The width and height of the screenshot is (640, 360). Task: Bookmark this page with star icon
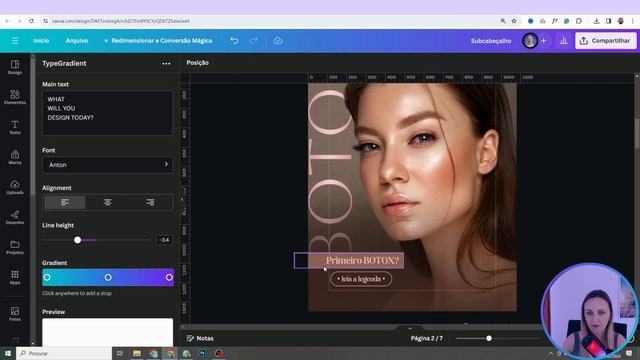514,21
